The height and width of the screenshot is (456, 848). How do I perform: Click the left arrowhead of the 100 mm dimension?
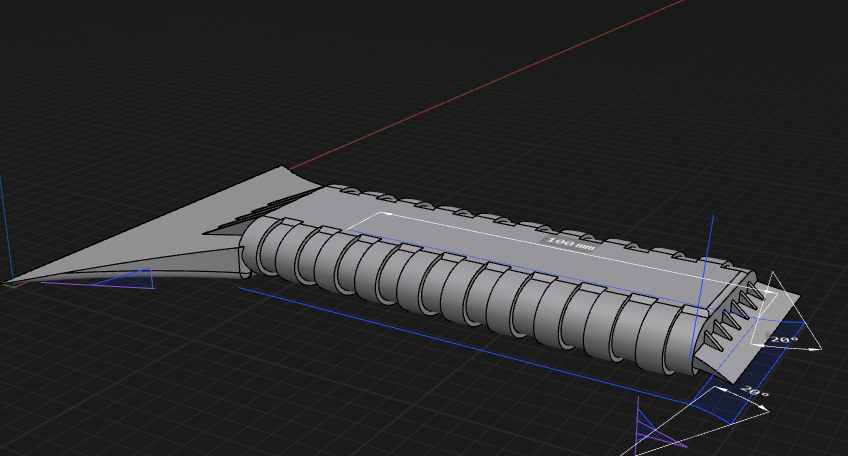click(387, 214)
